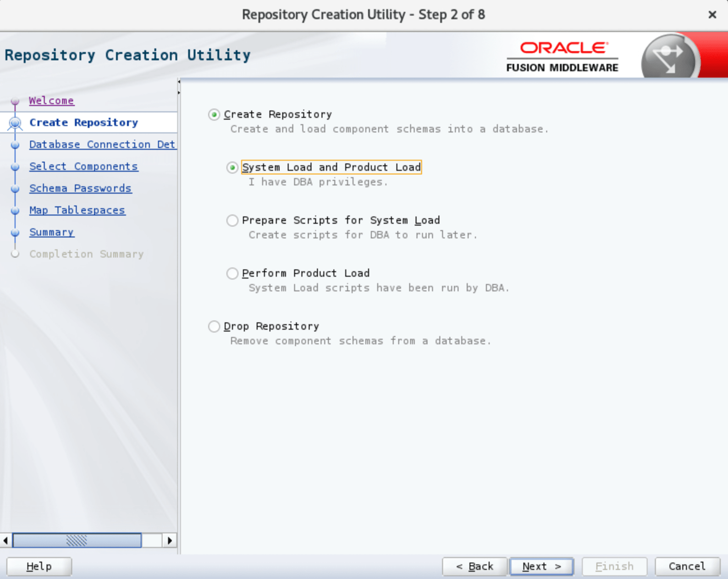Click the Database Connection step bullet icon

[x=15, y=145]
